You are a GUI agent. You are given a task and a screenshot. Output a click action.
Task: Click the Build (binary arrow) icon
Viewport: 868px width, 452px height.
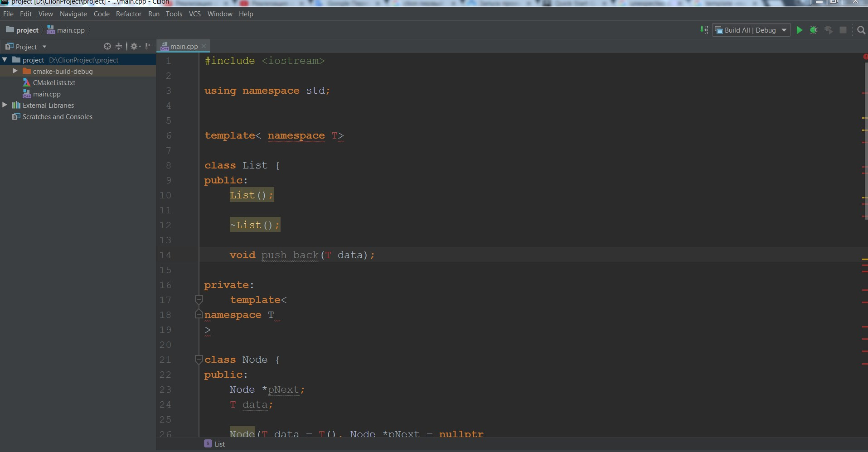tap(704, 30)
